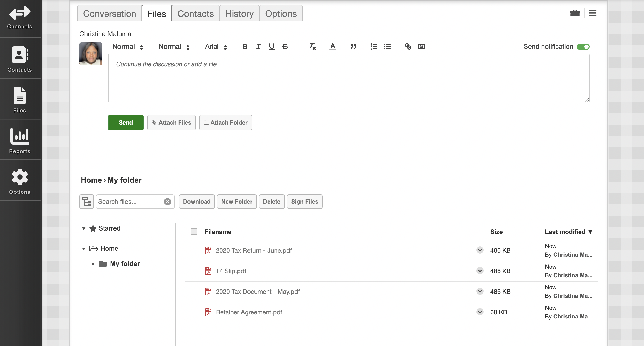Viewport: 644px width, 346px height.
Task: Select all files using the header checkbox
Action: click(x=194, y=232)
